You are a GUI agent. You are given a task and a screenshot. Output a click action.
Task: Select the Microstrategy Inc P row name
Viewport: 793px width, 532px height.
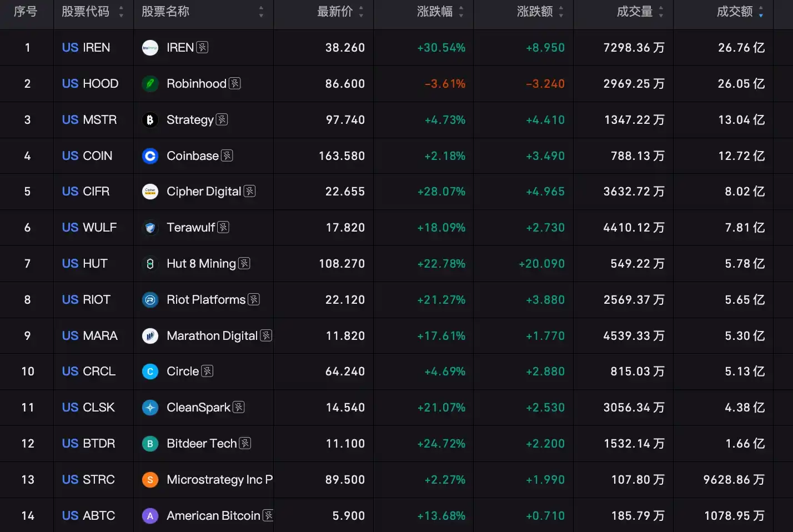219,479
